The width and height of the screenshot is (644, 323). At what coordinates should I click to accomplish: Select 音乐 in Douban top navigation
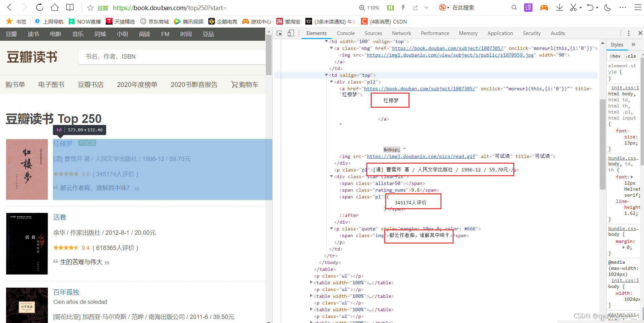tap(78, 34)
